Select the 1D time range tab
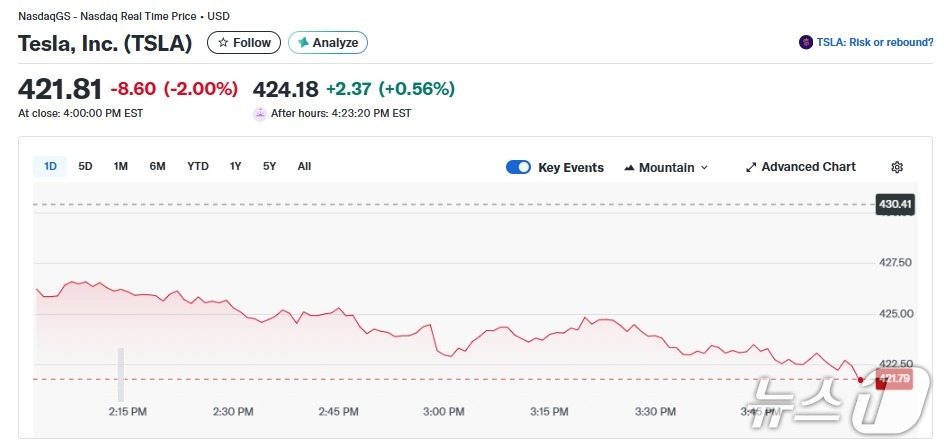 50,166
